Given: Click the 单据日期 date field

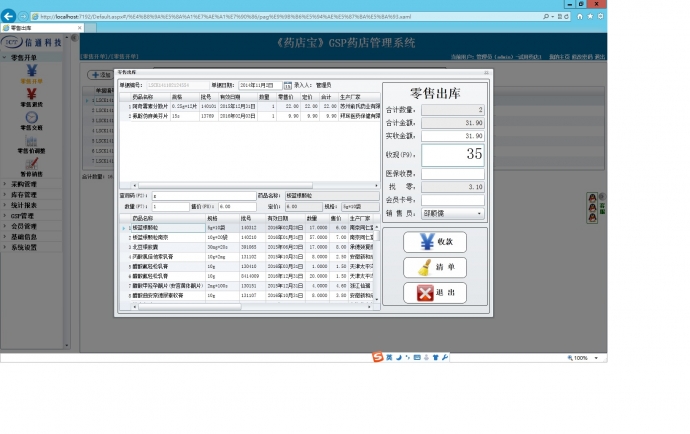Looking at the screenshot, I should click(x=260, y=85).
